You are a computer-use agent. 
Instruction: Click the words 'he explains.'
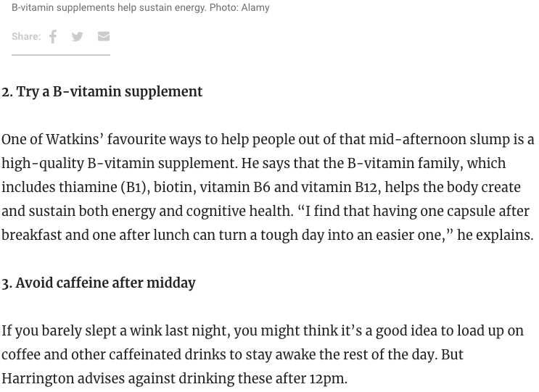(x=495, y=235)
